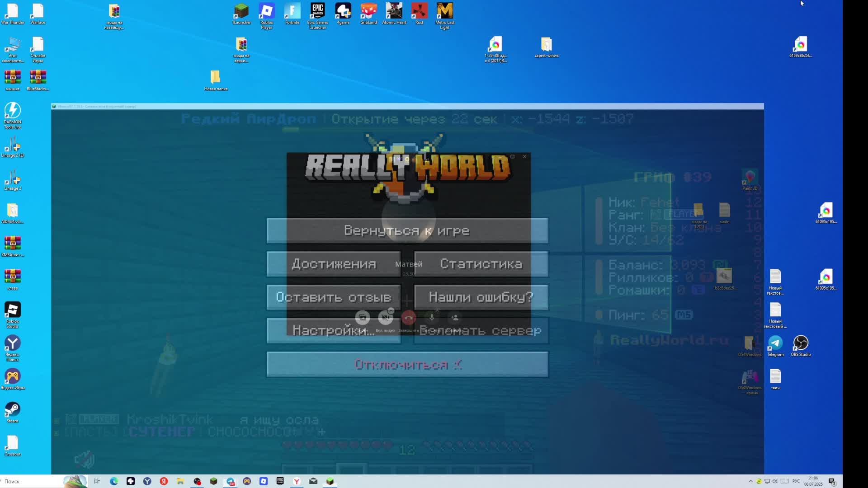Toggle the tray volume speaker icon

click(775, 482)
